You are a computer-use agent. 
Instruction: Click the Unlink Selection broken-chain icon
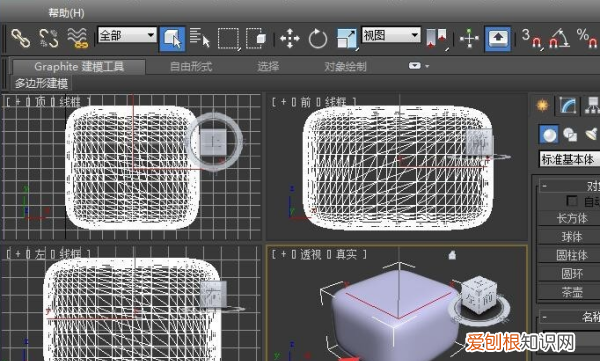(49, 39)
